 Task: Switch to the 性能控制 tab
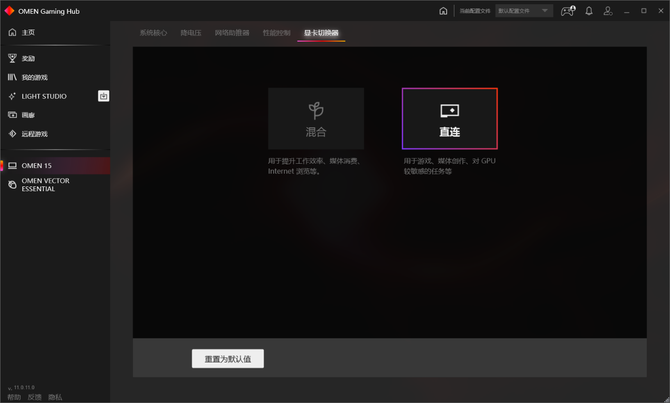[x=276, y=33]
